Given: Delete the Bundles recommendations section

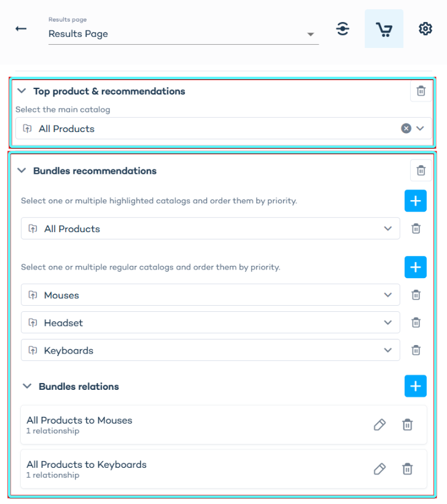Looking at the screenshot, I should point(421,171).
